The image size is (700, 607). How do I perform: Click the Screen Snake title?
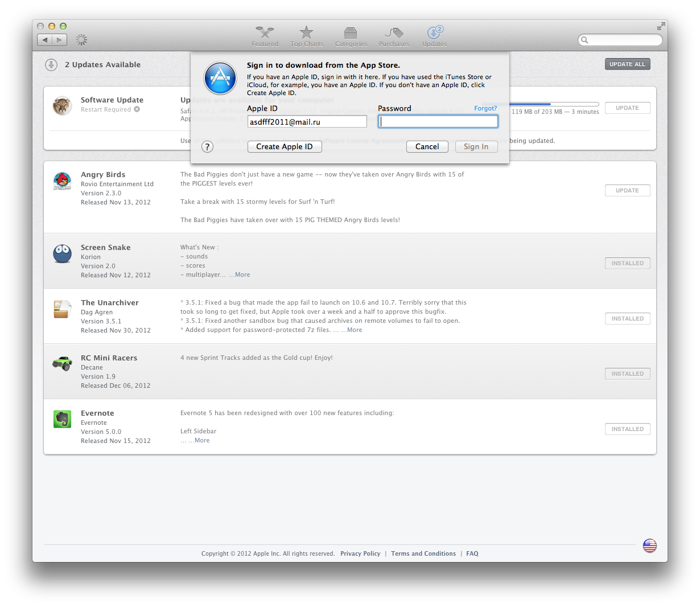pyautogui.click(x=106, y=248)
